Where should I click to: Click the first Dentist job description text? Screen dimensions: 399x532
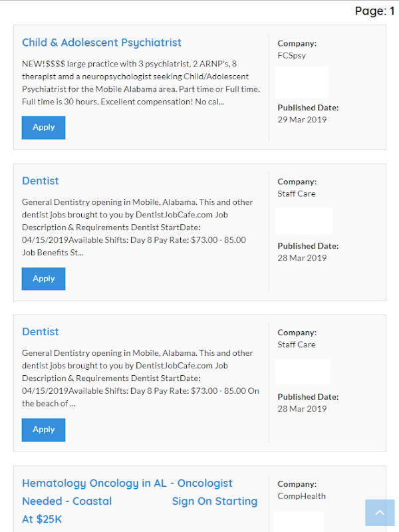click(137, 227)
